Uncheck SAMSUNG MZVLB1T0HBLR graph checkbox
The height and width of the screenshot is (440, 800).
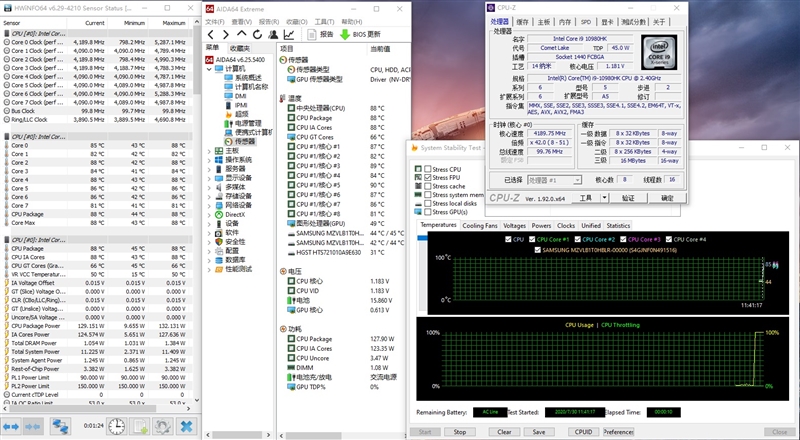[537, 250]
